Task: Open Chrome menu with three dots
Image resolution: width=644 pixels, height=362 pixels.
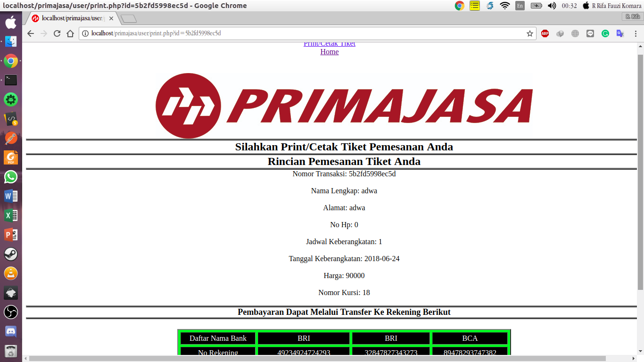Action: 635,33
